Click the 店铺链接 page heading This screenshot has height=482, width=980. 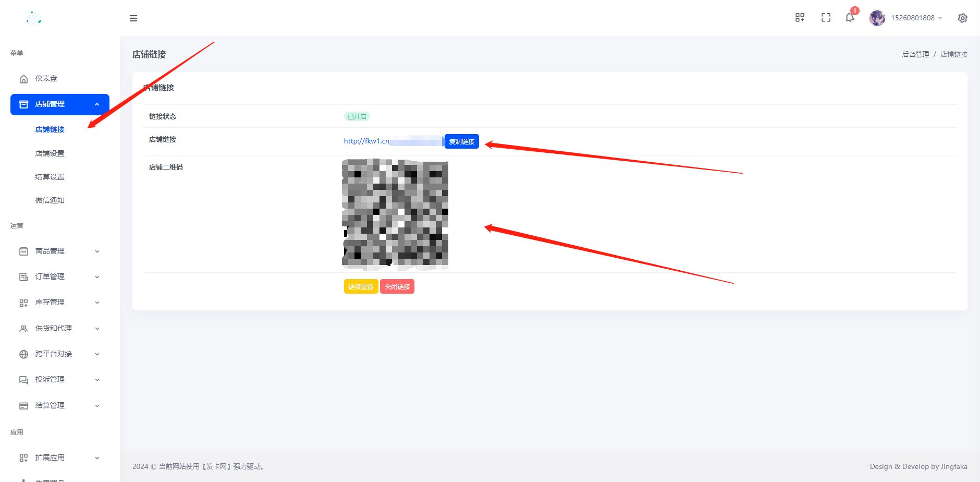[149, 54]
